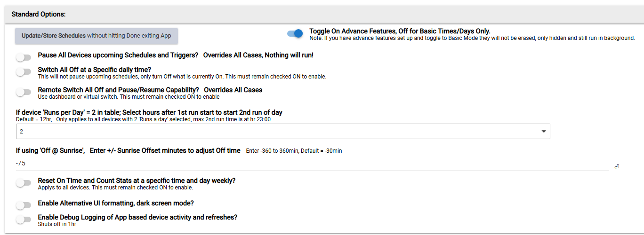This screenshot has width=644, height=235.
Task: Turn off the Advance Features toggle switch
Action: (295, 33)
